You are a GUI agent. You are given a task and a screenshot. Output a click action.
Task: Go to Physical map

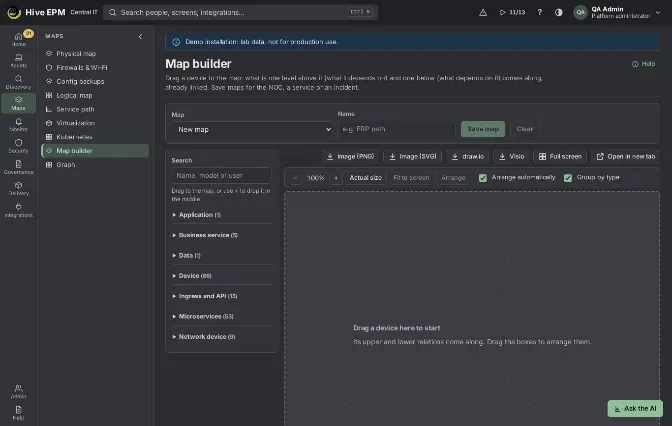click(x=95, y=54)
